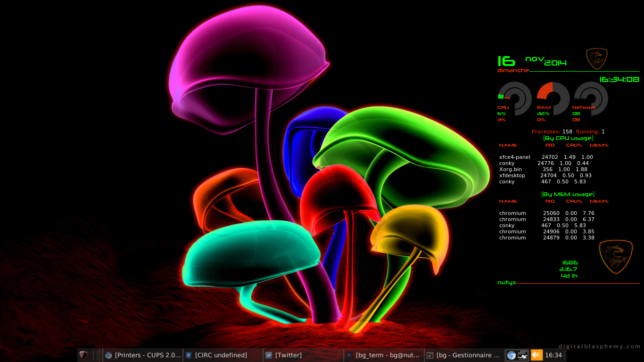The height and width of the screenshot is (362, 644).
Task: Click the uptime '4d 1h' text
Action: [569, 276]
